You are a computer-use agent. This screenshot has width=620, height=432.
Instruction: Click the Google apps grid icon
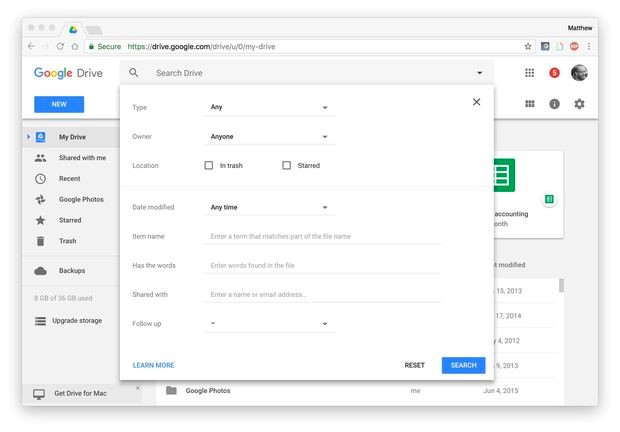529,73
